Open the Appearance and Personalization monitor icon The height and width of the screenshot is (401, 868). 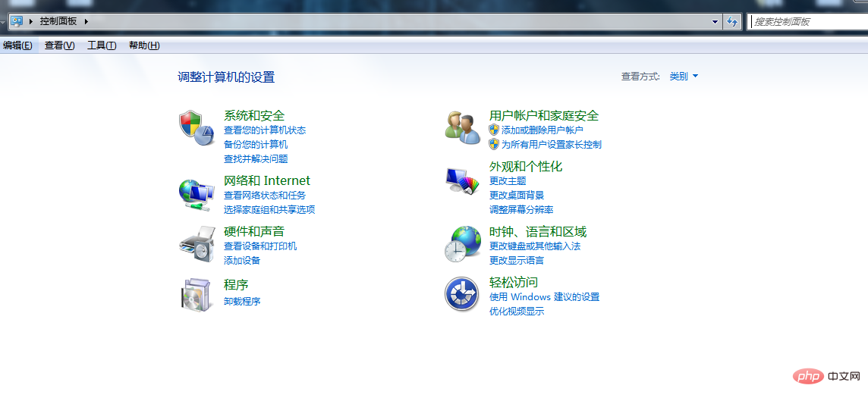click(462, 180)
